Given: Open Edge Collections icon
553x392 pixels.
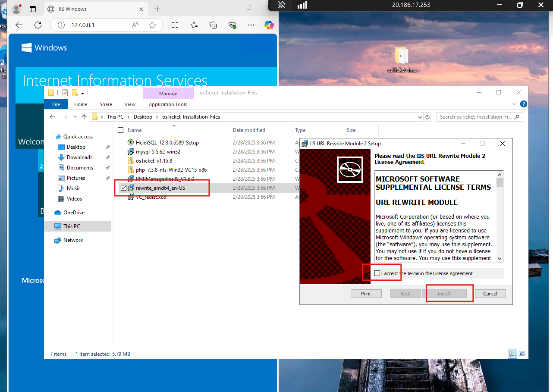Looking at the screenshot, I should click(x=213, y=25).
